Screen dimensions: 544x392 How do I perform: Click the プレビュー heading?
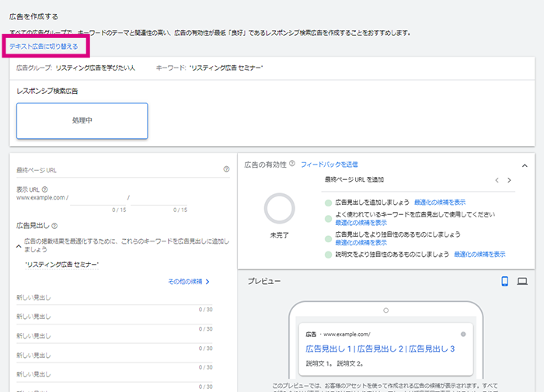click(x=264, y=282)
